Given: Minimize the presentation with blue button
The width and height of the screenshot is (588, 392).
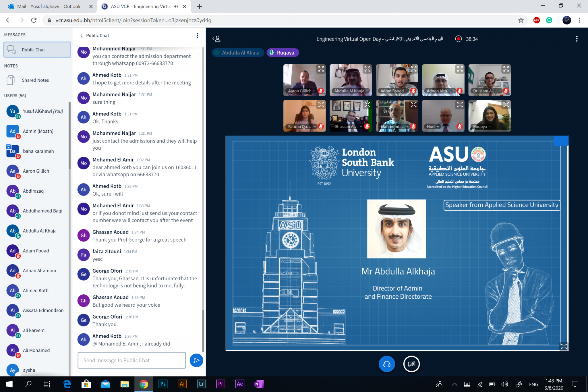Looking at the screenshot, I should (561, 141).
